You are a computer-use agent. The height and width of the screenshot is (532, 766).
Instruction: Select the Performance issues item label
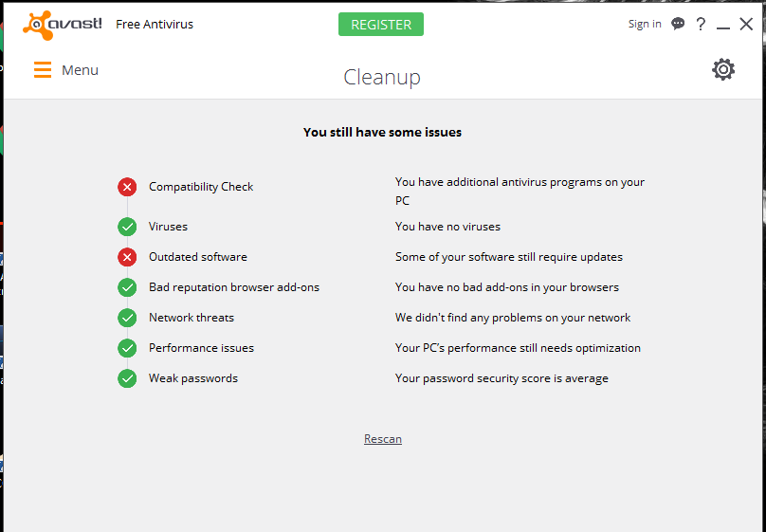click(201, 348)
